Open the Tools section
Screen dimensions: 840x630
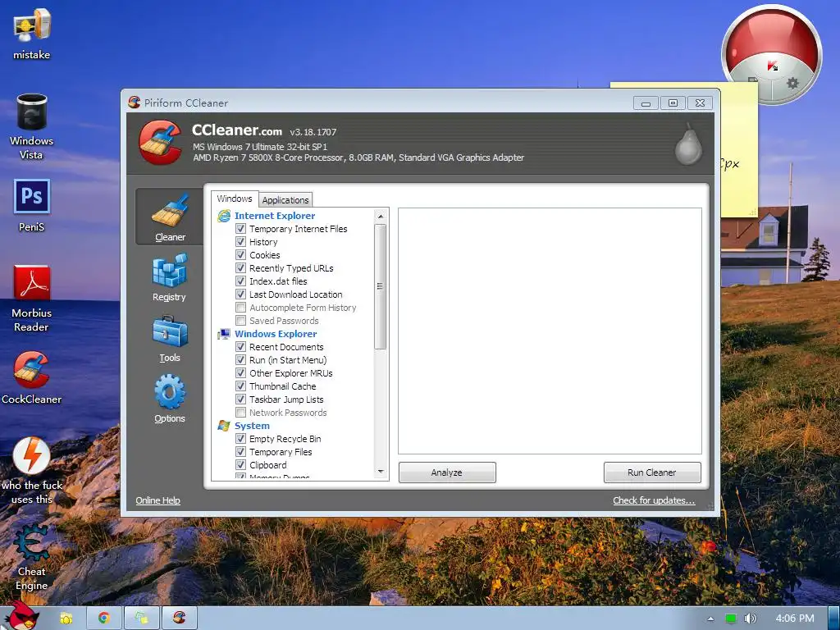(x=169, y=339)
